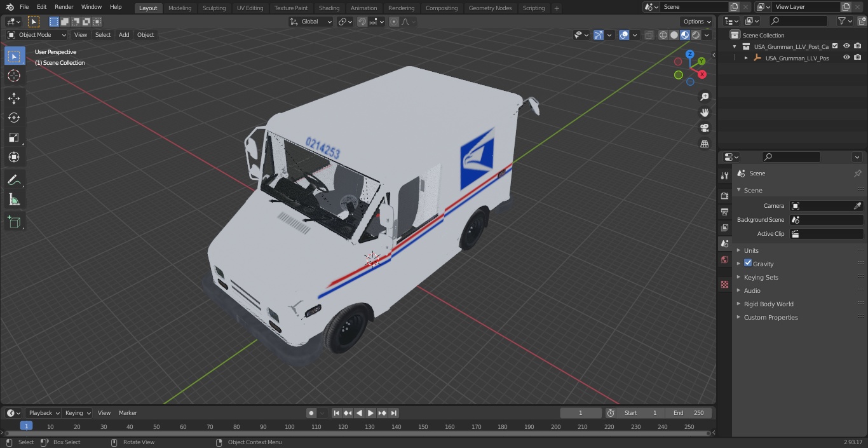Hide USA_Grumman_LLV_Pos object with eye icon
The height and width of the screenshot is (448, 868).
point(846,58)
